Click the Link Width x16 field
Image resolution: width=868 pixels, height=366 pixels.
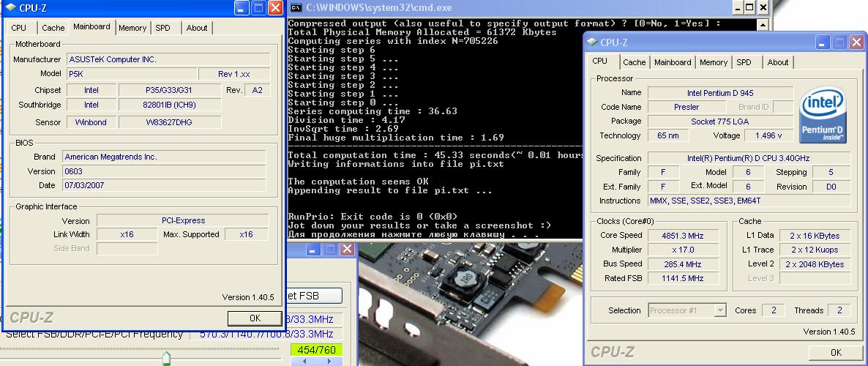pos(127,234)
